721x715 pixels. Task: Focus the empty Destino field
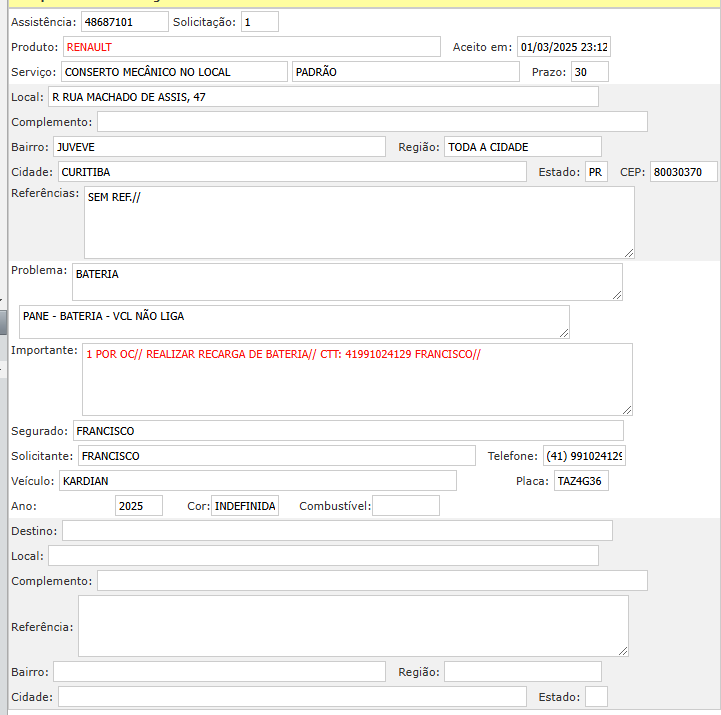tap(337, 531)
